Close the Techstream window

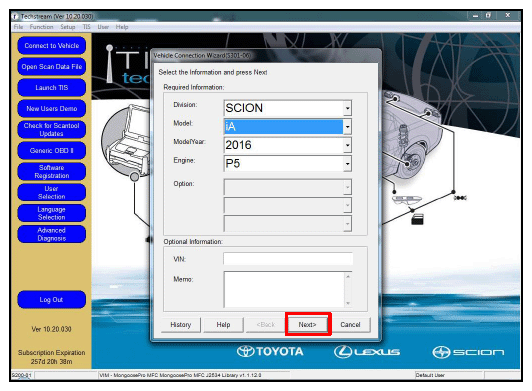pyautogui.click(x=508, y=16)
